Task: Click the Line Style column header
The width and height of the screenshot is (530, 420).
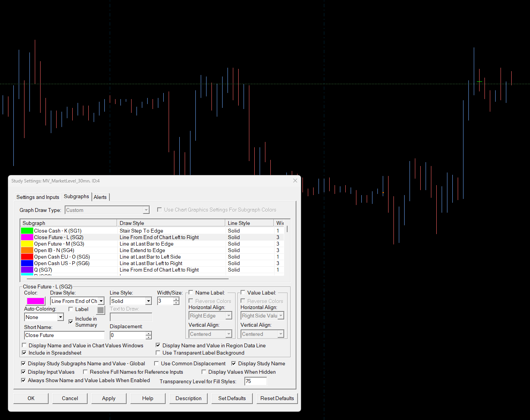Action: click(x=249, y=223)
